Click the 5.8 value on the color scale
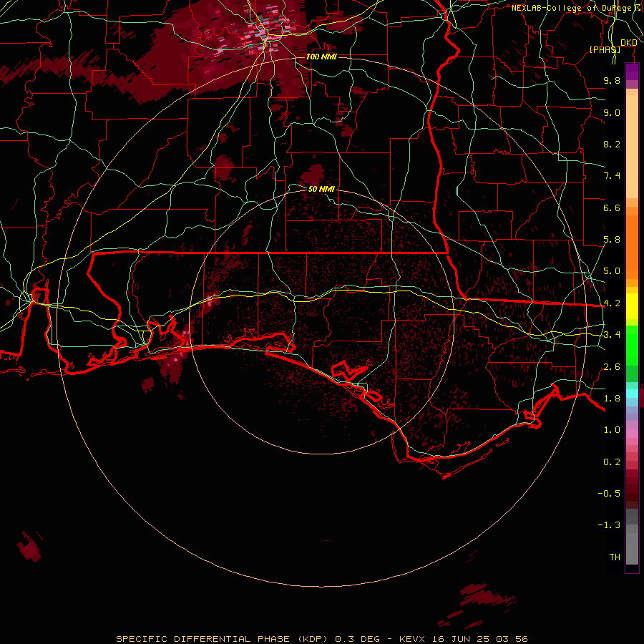The image size is (644, 644). (x=612, y=240)
